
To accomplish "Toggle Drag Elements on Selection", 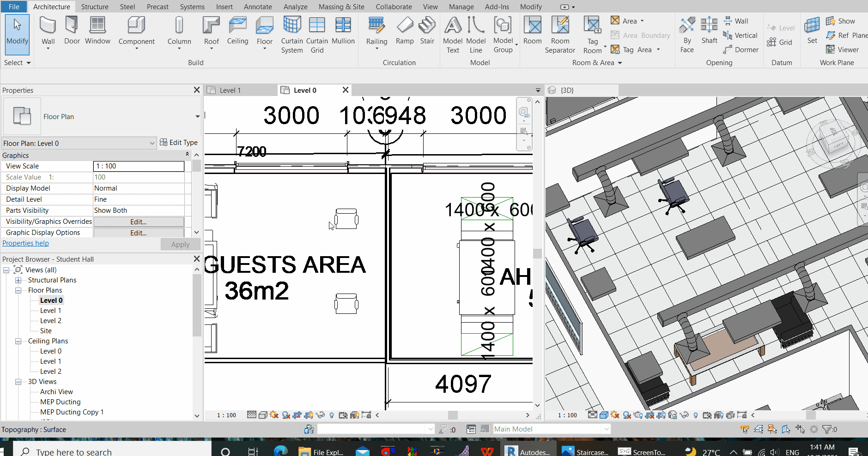I will coord(800,429).
